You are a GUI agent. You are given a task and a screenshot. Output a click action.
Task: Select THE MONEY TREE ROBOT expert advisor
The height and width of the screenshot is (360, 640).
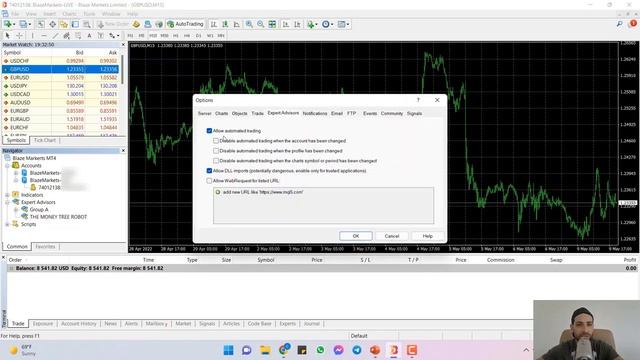point(58,217)
